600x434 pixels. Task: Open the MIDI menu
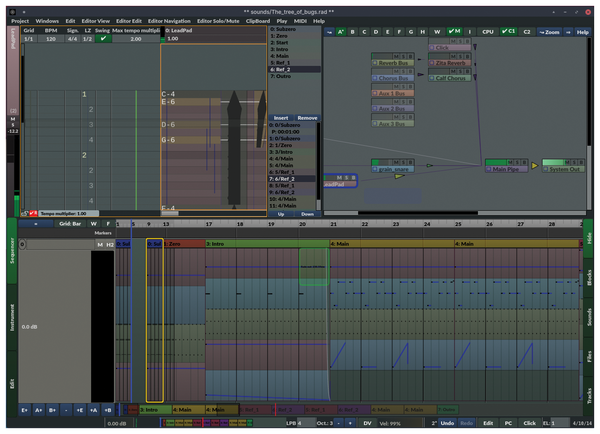tap(300, 21)
